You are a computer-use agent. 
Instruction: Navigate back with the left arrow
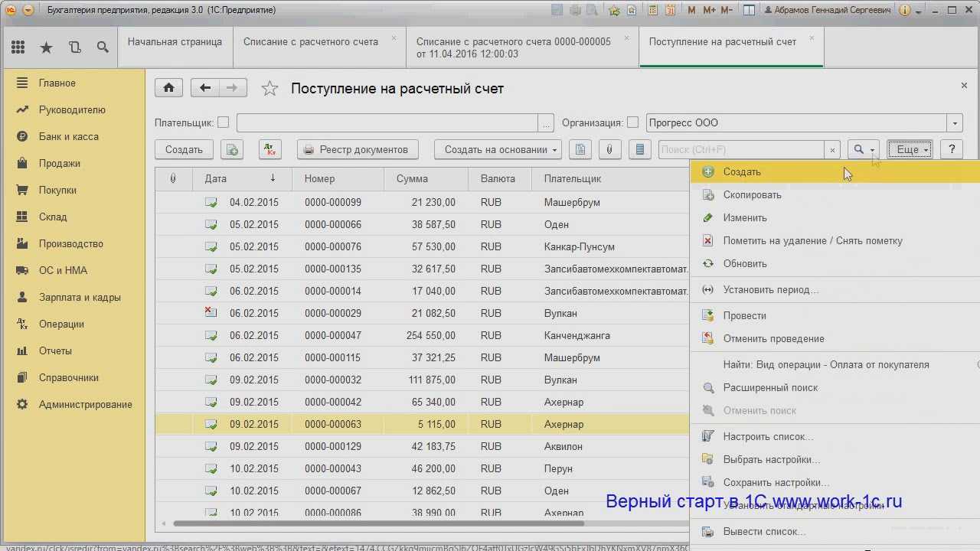coord(204,88)
